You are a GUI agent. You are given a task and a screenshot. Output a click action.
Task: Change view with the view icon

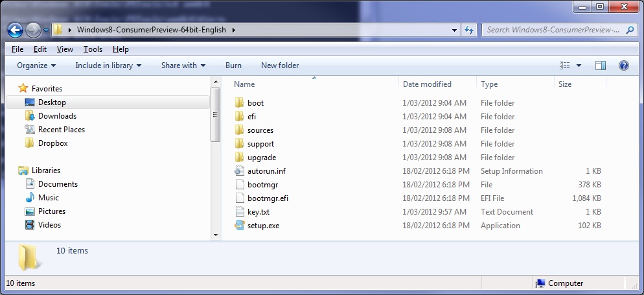(565, 65)
